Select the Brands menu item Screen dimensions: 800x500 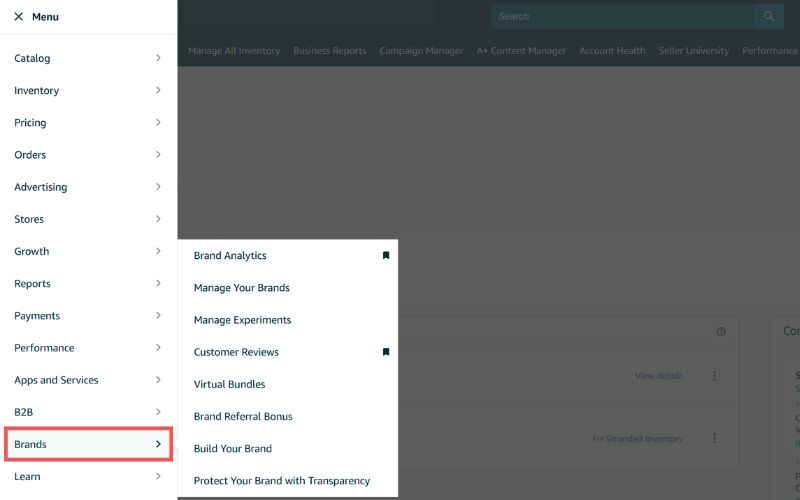[88, 444]
